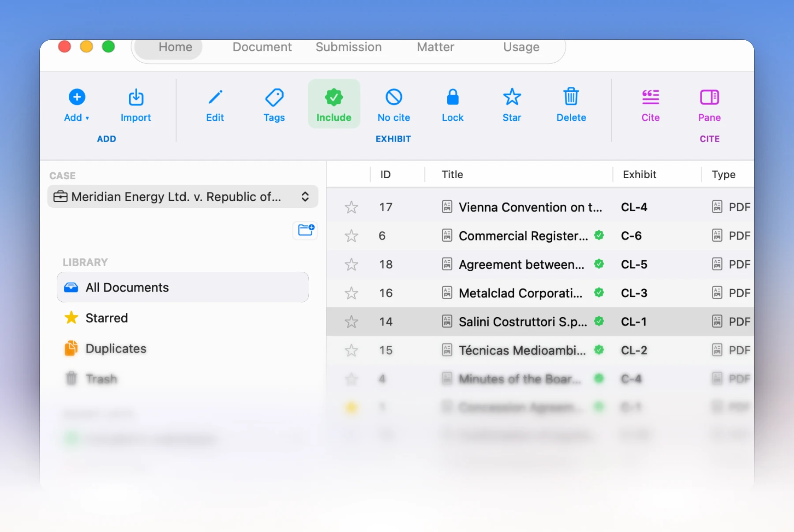The height and width of the screenshot is (532, 794).
Task: Open the Trash in library
Action: [x=183, y=378]
